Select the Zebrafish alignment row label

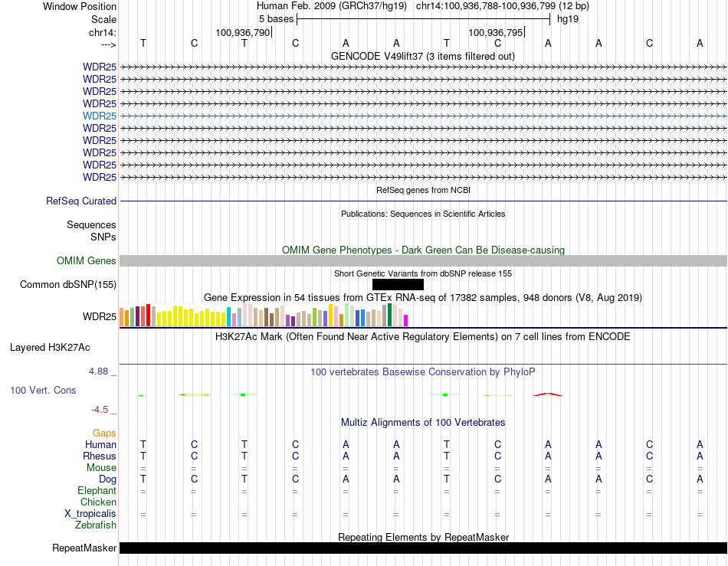96,525
